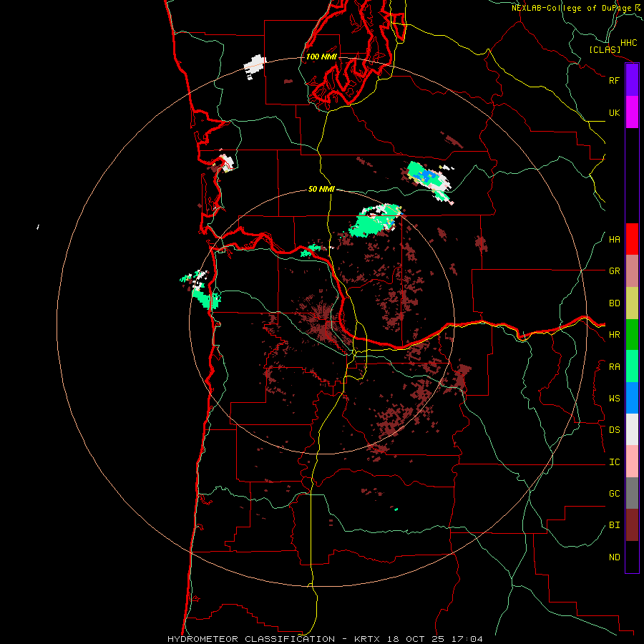Click the 50 NMI range ring label
Screen dimensions: 644x644
click(x=321, y=189)
